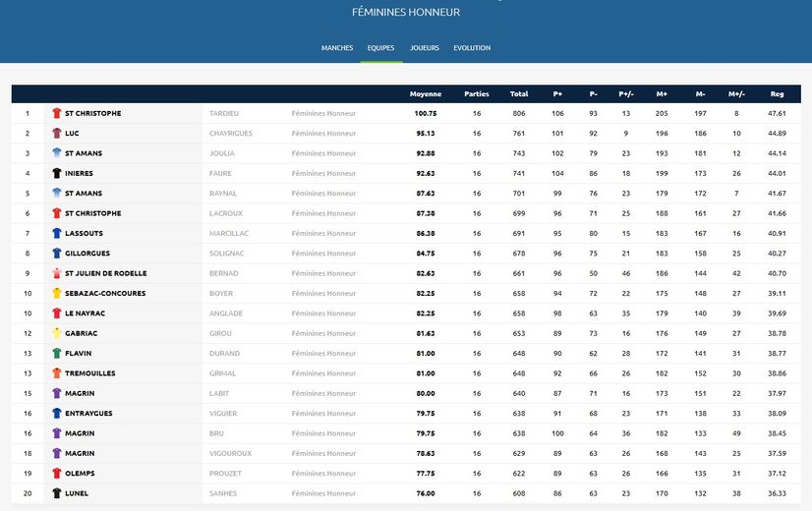Image resolution: width=812 pixels, height=511 pixels.
Task: Open the EVOLUTION tab
Action: [x=472, y=48]
